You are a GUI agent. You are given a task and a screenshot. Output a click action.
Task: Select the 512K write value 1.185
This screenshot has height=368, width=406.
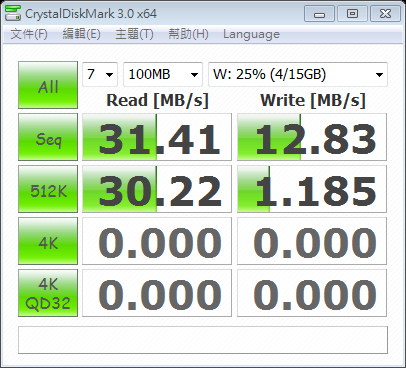pyautogui.click(x=312, y=189)
